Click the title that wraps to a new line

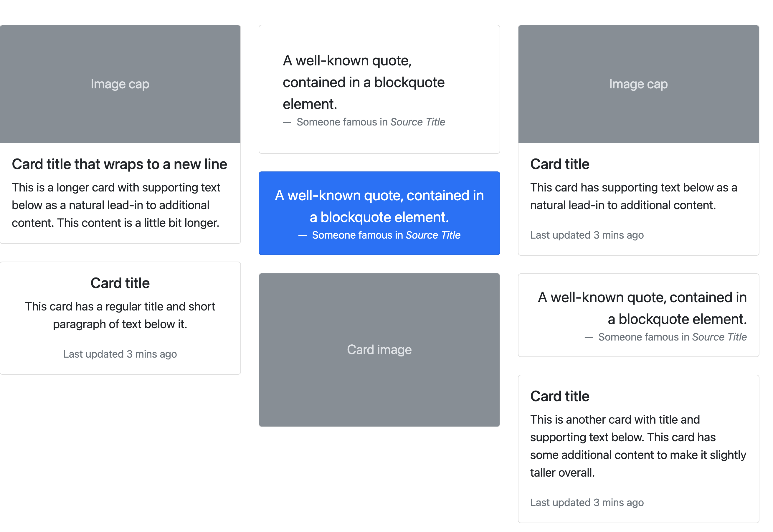[x=119, y=164]
